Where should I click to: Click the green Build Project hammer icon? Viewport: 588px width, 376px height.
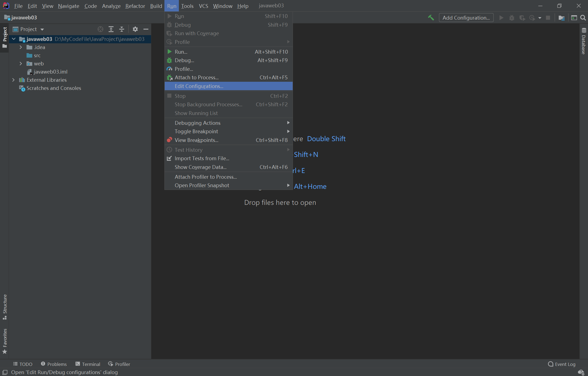[431, 18]
